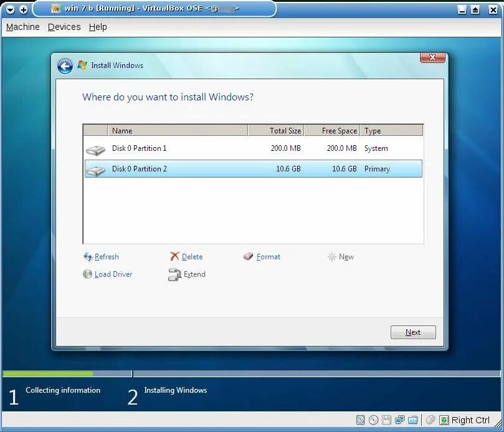Image resolution: width=504 pixels, height=432 pixels.
Task: Open the Devices menu
Action: tap(64, 27)
